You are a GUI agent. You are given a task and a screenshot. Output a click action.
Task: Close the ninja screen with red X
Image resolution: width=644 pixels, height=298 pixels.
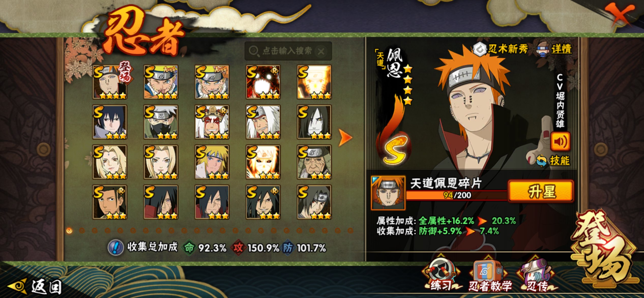pyautogui.click(x=619, y=14)
